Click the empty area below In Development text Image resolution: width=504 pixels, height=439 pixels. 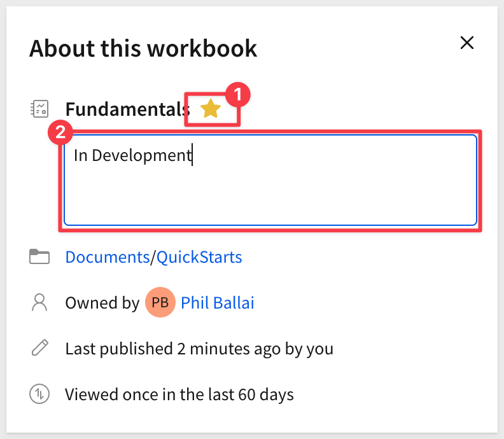(x=270, y=196)
